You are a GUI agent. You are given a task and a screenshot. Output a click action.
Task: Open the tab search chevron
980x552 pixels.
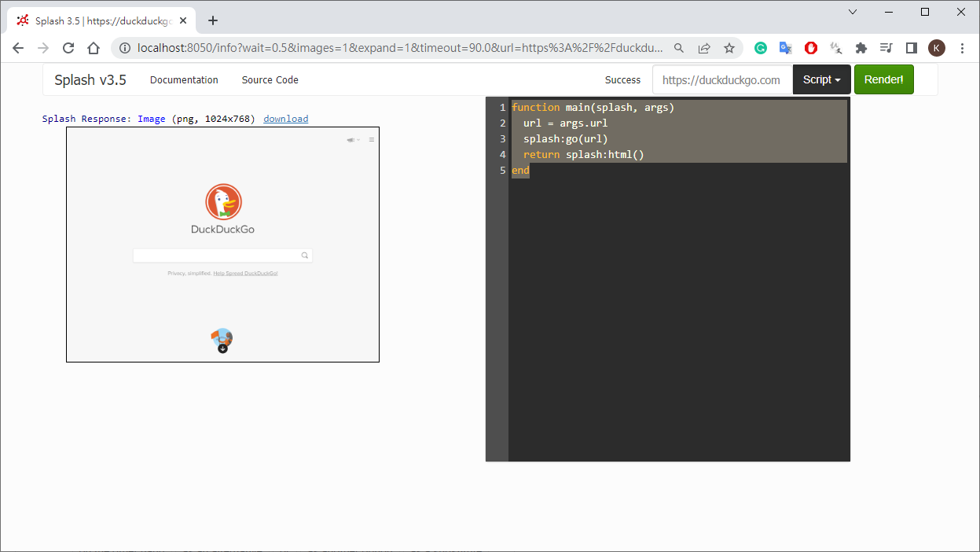coord(853,12)
